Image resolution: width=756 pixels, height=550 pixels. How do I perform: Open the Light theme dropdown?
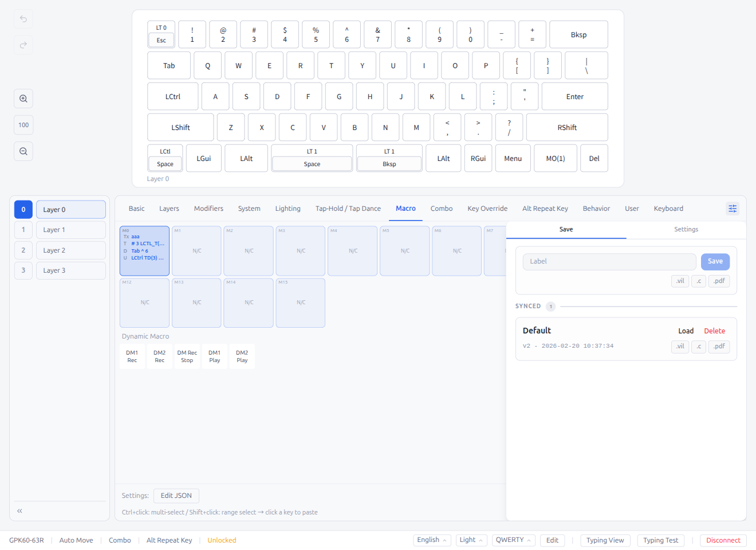click(471, 540)
